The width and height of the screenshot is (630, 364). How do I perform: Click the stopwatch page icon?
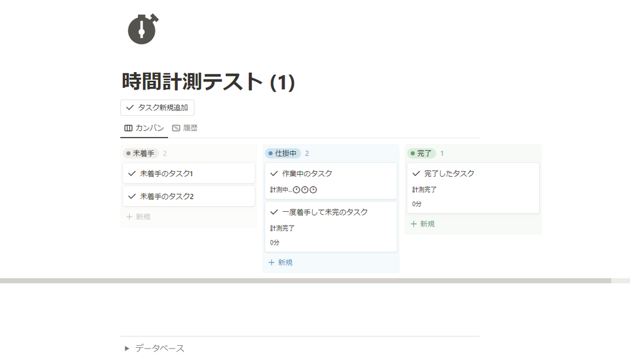click(x=143, y=29)
